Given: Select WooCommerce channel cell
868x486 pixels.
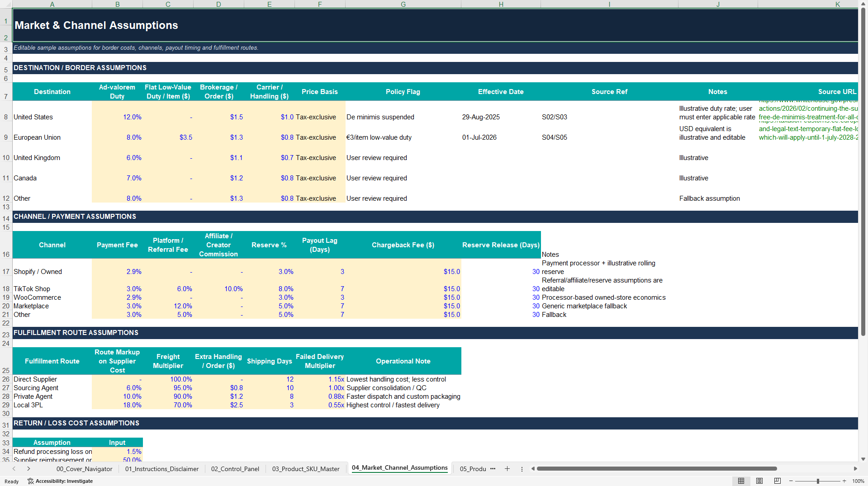Looking at the screenshot, I should [x=52, y=297].
